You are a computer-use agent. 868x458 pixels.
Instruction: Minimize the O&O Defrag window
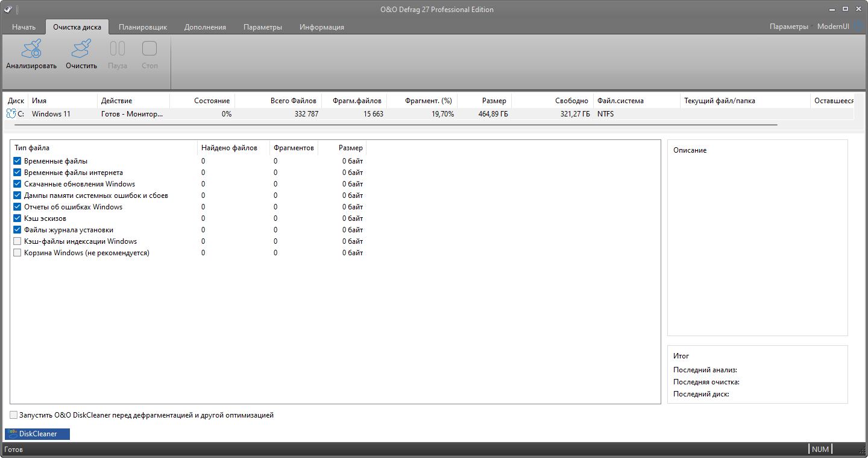(832, 9)
